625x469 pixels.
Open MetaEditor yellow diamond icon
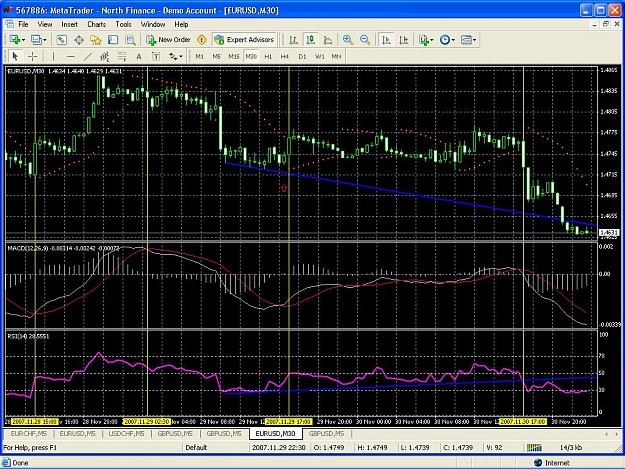pyautogui.click(x=202, y=39)
